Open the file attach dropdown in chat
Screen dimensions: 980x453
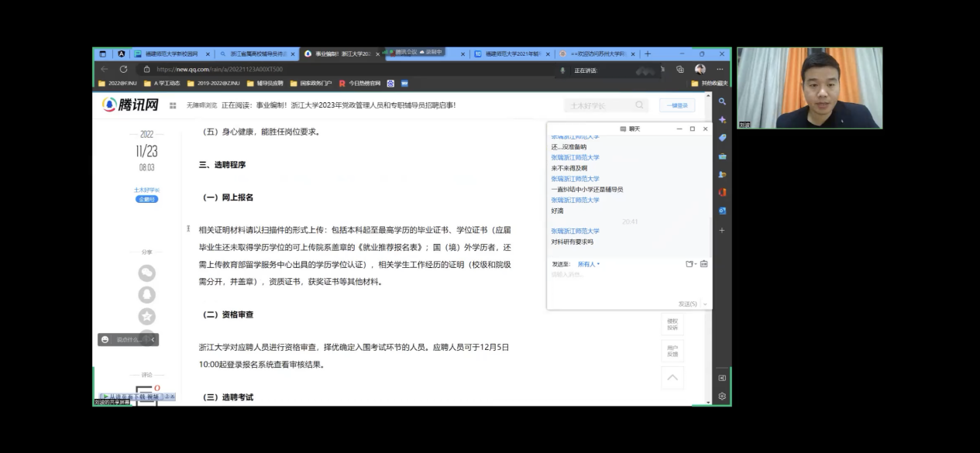690,264
